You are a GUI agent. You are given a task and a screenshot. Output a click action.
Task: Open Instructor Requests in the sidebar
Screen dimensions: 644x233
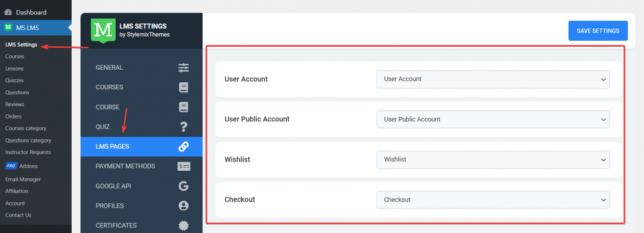(x=28, y=152)
